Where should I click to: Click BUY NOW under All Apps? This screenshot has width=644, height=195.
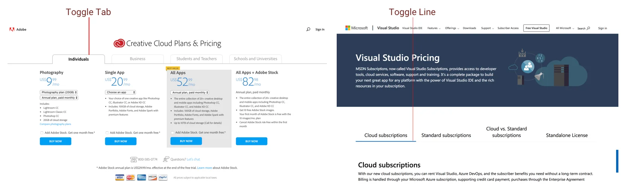point(186,141)
